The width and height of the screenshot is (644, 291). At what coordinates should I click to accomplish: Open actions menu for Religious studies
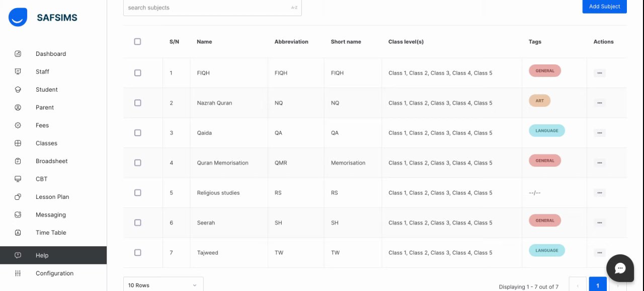pyautogui.click(x=599, y=193)
